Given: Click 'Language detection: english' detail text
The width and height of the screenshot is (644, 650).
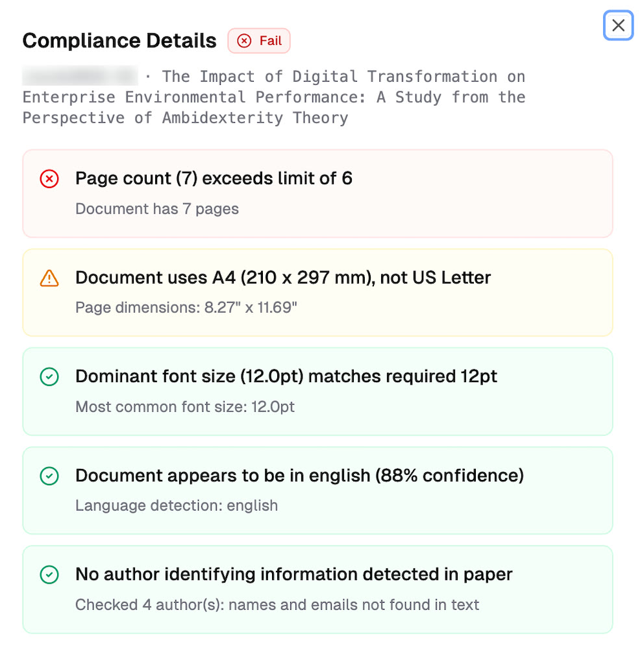Looking at the screenshot, I should pos(177,505).
